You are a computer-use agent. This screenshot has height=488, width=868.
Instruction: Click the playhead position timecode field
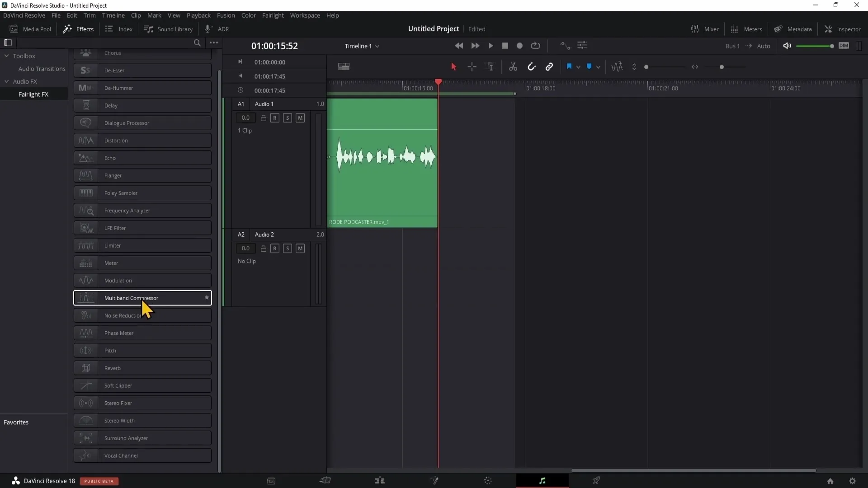[x=275, y=45]
